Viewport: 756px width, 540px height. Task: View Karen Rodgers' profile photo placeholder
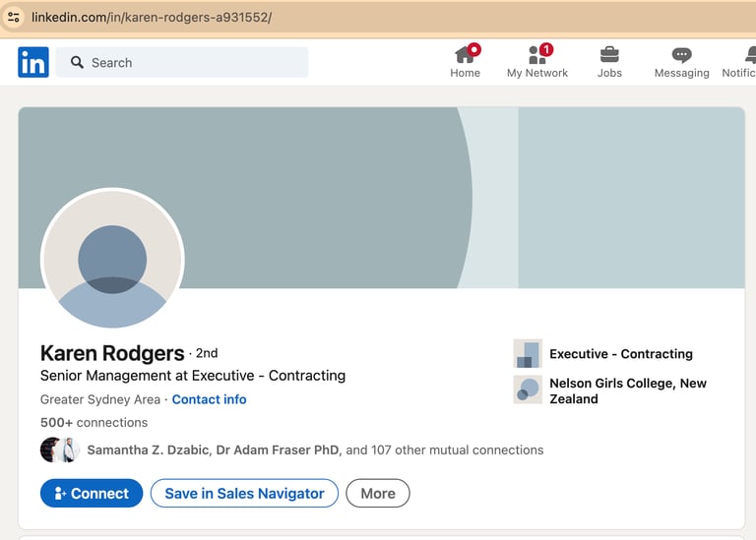click(x=112, y=259)
